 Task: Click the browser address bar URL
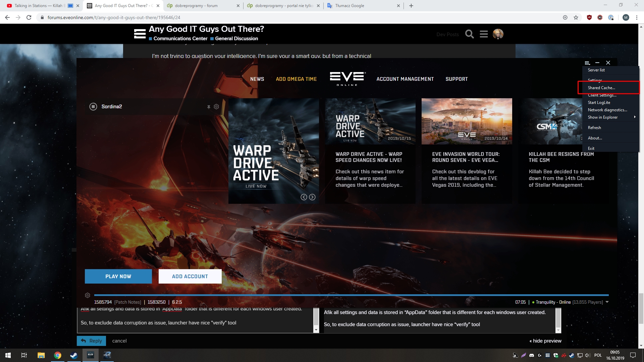[x=114, y=17]
